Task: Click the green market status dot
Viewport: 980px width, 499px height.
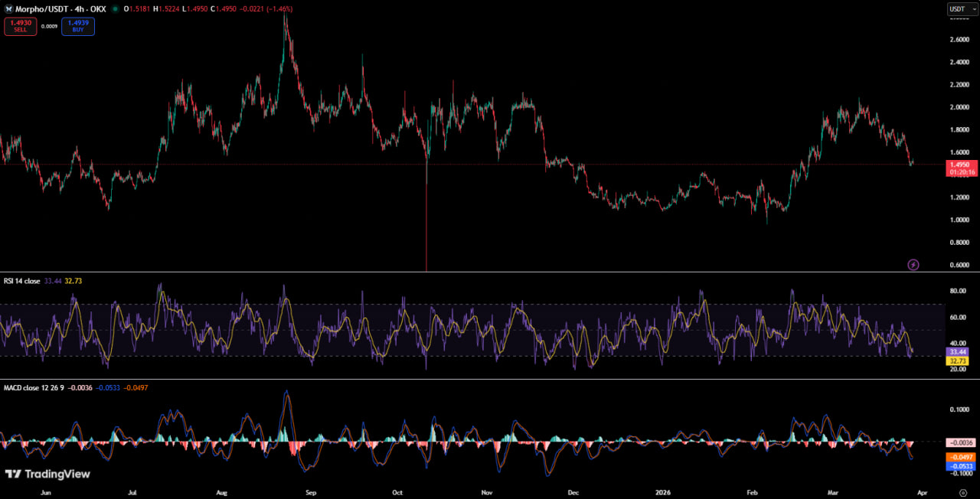Action: 115,9
